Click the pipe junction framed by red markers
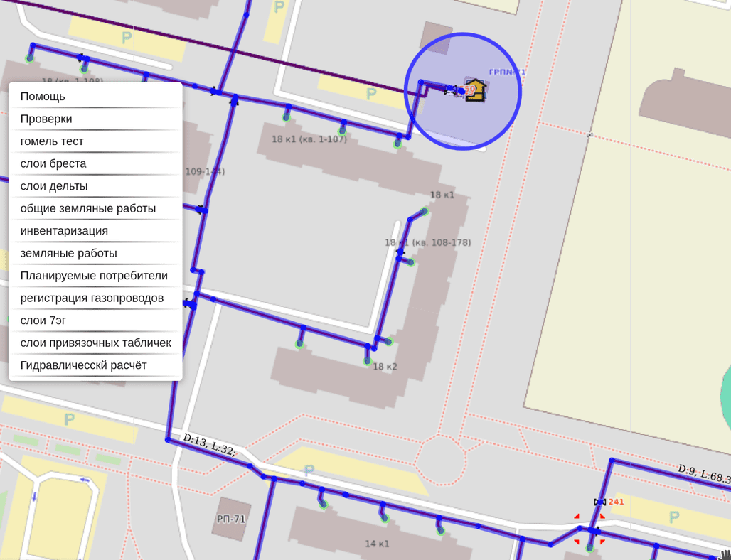Screen dimensions: 731x560 (x=589, y=530)
